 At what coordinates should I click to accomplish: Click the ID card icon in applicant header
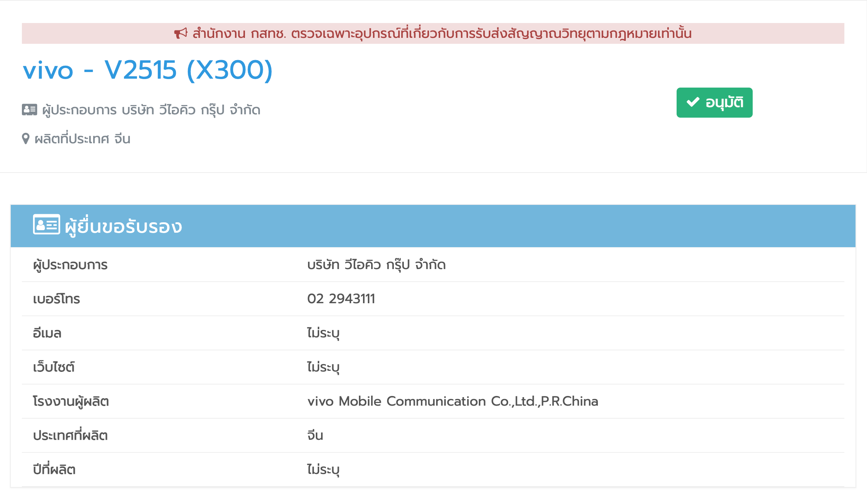click(x=46, y=225)
